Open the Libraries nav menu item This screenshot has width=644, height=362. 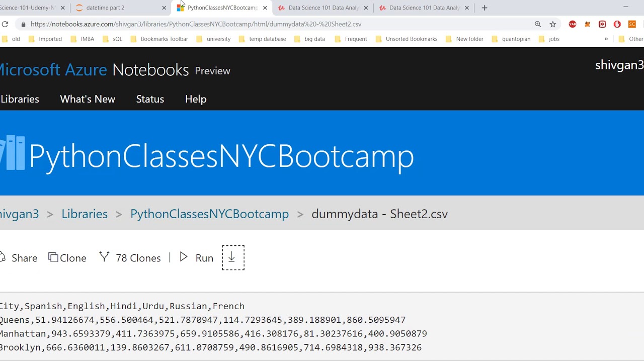tap(20, 99)
